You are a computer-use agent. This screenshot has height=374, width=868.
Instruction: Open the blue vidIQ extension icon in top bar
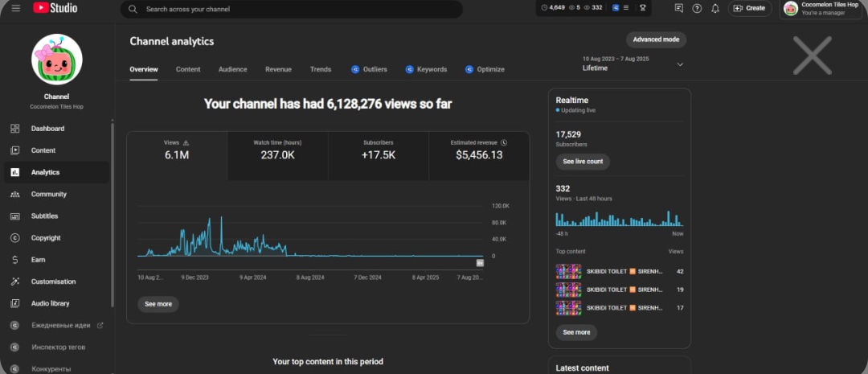[x=616, y=8]
